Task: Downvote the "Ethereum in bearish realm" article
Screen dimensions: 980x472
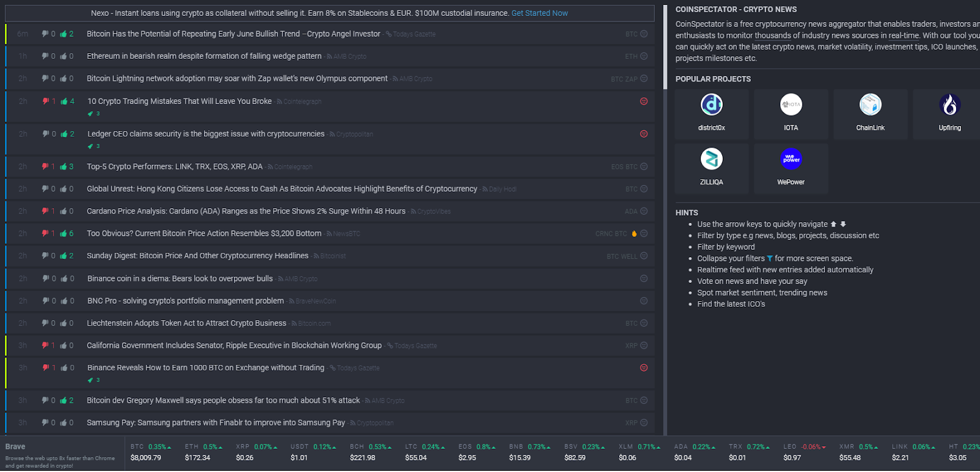Action: tap(45, 56)
